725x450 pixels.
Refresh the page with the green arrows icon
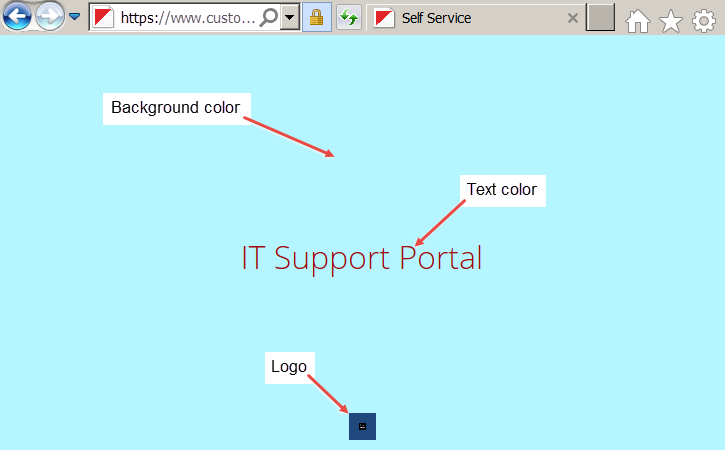(348, 18)
